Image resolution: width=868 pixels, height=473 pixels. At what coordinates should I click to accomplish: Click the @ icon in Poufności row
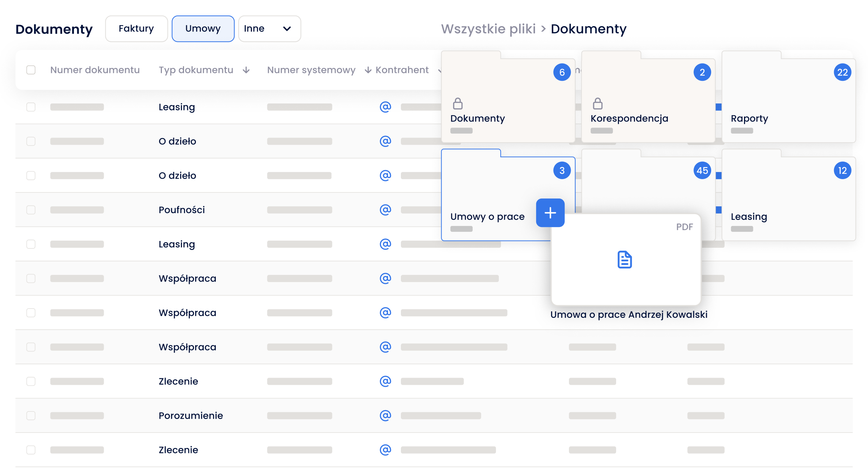[385, 210]
